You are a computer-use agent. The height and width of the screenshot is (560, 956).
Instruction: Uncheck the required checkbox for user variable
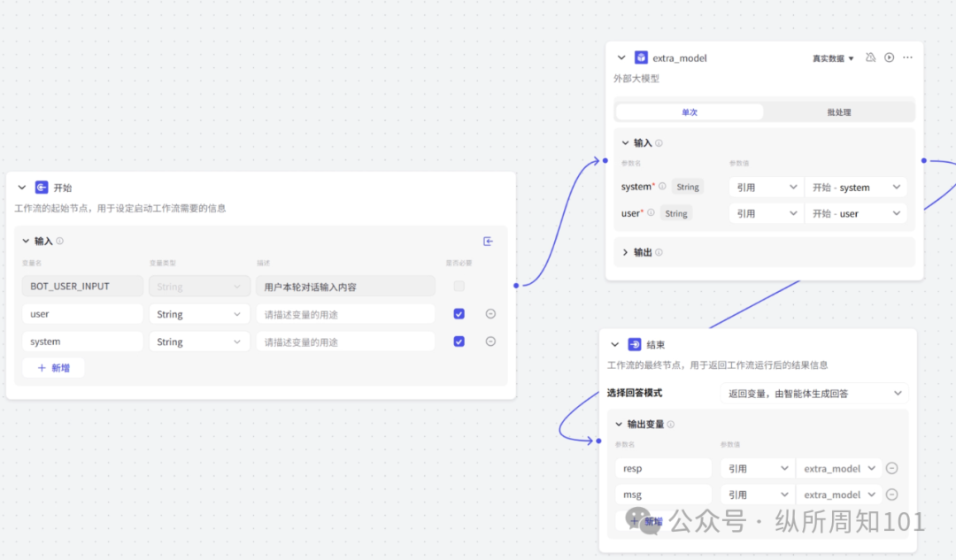pos(459,313)
